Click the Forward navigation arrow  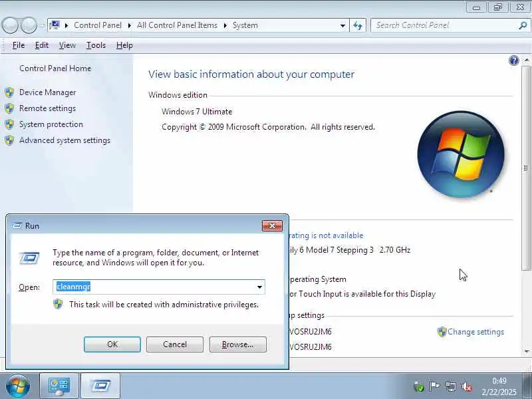29,25
